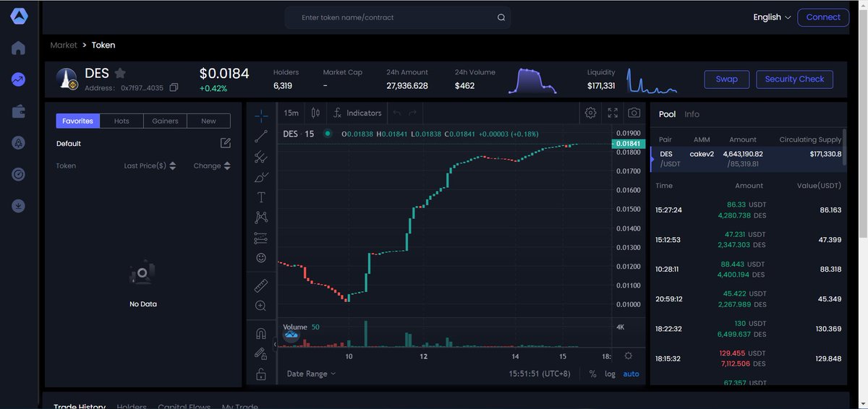The image size is (868, 409).
Task: Open the chart timezone menu showing 15:51:51 (UTC+8)
Action: coord(540,374)
